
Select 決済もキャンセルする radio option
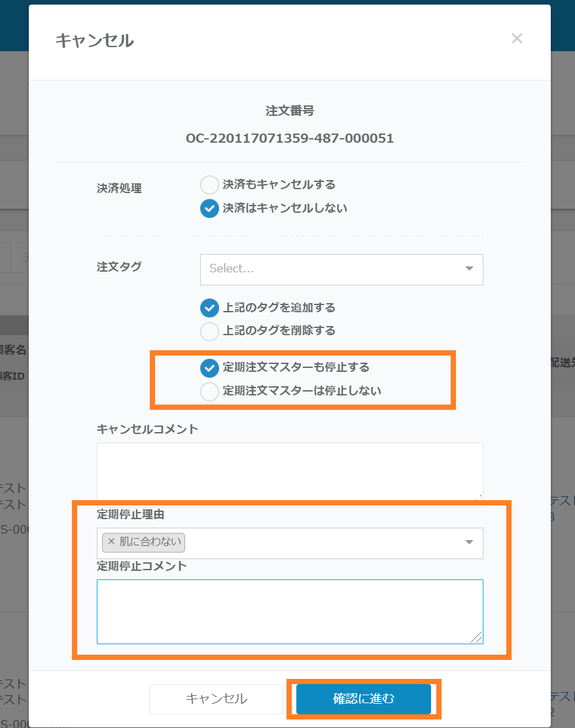coord(209,185)
